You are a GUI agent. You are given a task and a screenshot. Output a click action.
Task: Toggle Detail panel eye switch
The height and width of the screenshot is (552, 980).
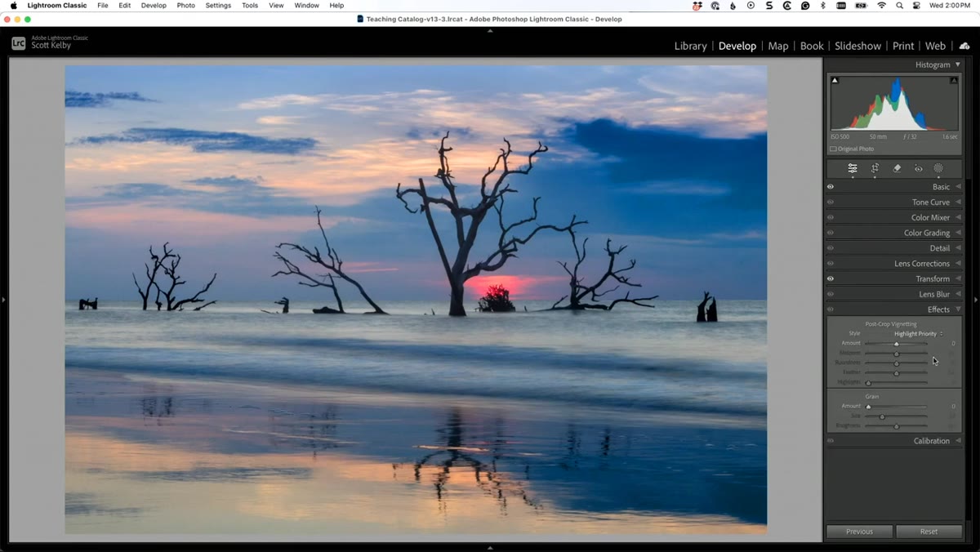tap(831, 248)
